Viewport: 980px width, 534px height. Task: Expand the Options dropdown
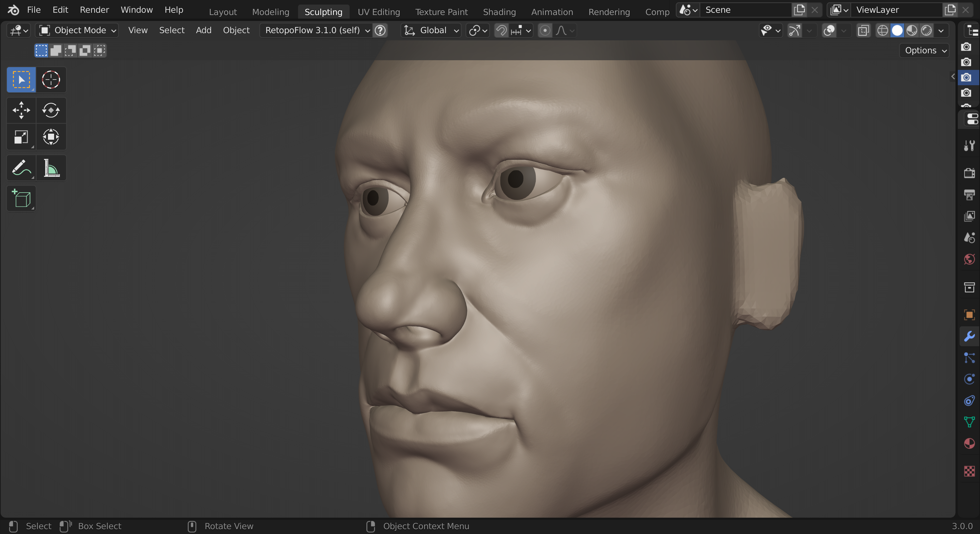924,51
